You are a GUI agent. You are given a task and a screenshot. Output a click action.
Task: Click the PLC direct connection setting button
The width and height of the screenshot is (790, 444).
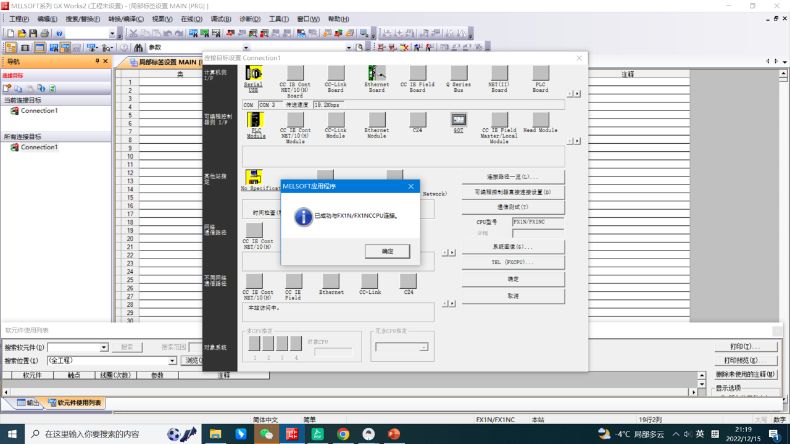(x=513, y=192)
